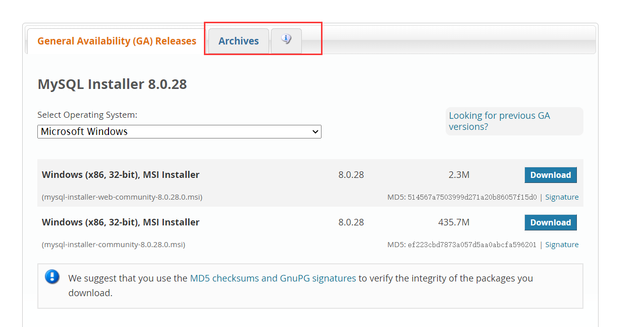Click the first Windows (x86, 32-bit) row label
This screenshot has width=644, height=327.
(120, 174)
